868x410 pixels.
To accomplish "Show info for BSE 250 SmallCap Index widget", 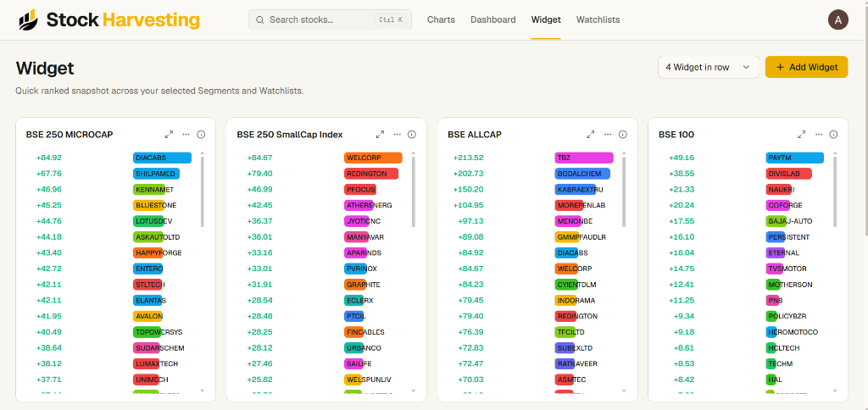I will tap(412, 135).
